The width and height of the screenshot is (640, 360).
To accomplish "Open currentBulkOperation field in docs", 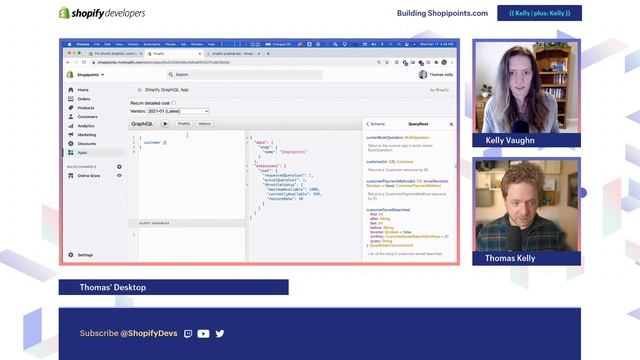I will click(384, 138).
